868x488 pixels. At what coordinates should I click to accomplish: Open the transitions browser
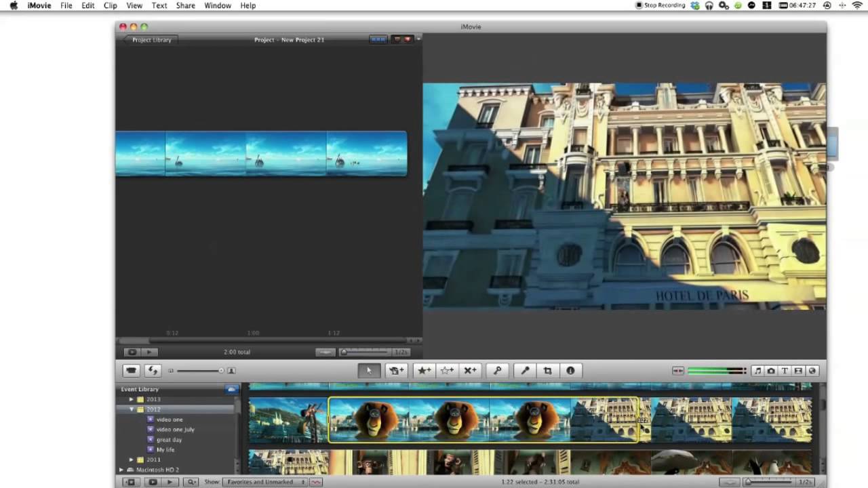pyautogui.click(x=798, y=371)
